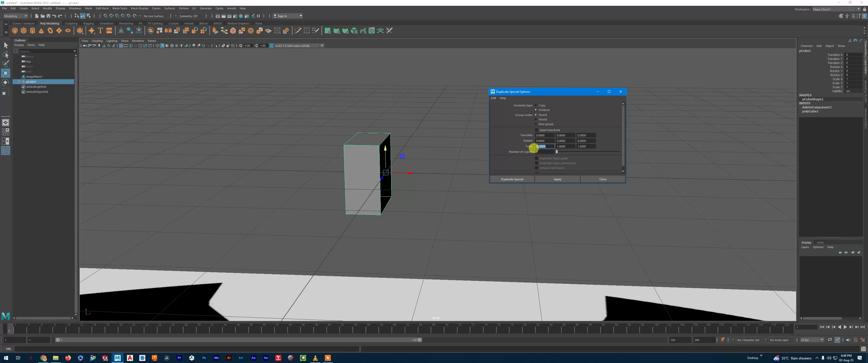Enable Smart transform checkbox
The height and width of the screenshot is (363, 868).
coord(536,130)
